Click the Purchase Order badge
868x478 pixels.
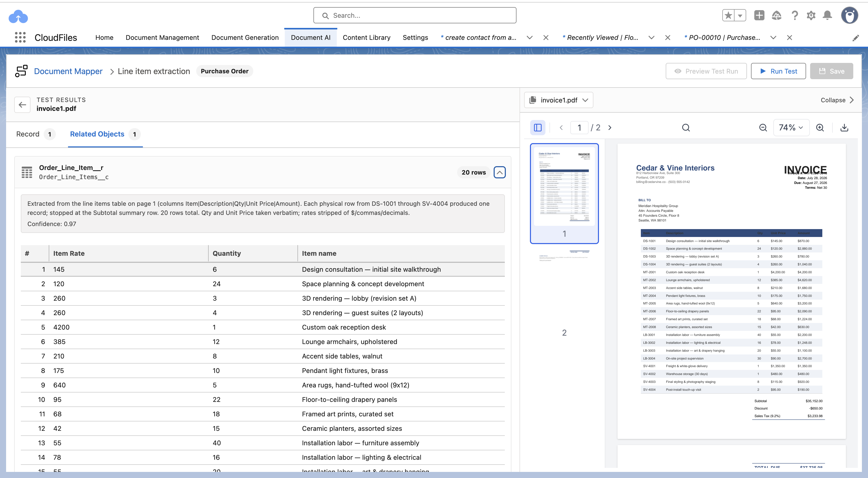tap(224, 71)
